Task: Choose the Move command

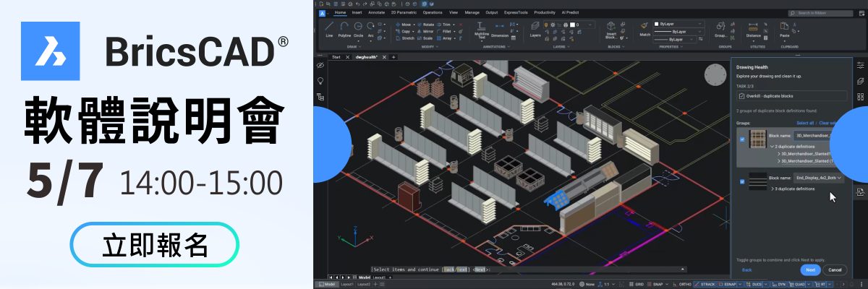Action: pyautogui.click(x=403, y=24)
